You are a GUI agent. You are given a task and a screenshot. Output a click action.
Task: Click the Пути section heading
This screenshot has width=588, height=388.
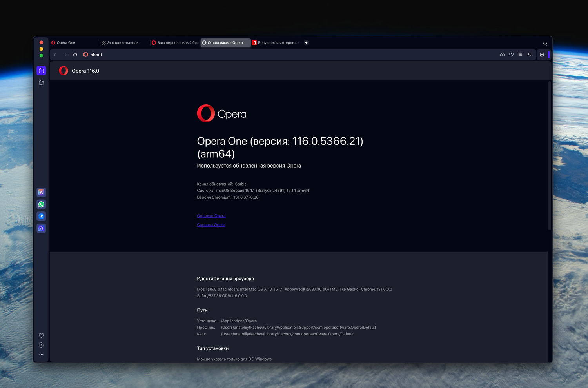click(202, 310)
